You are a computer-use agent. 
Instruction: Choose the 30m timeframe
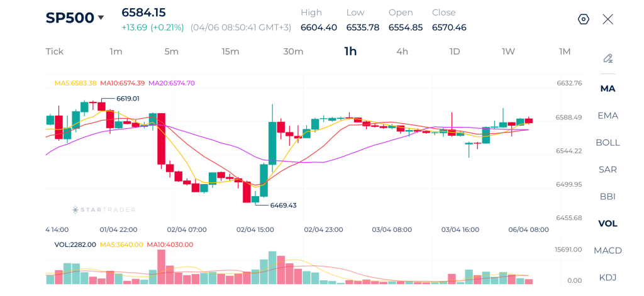point(293,52)
